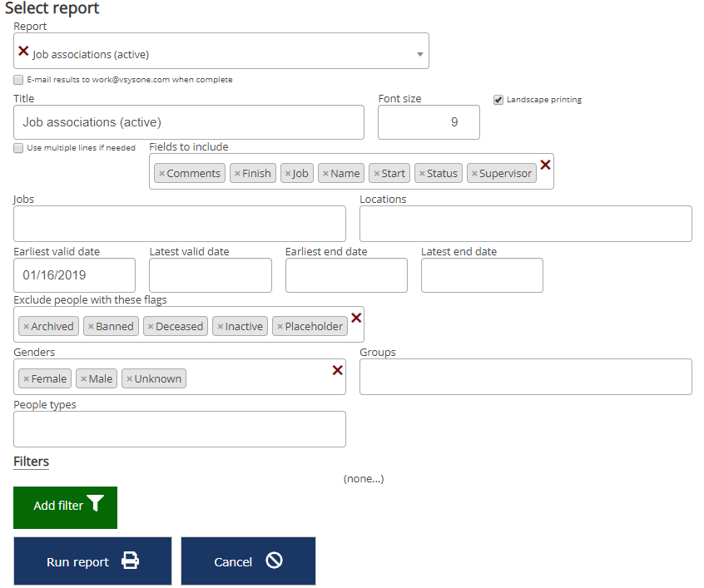
Task: Check Use multiple lines if needed
Action: [18, 148]
